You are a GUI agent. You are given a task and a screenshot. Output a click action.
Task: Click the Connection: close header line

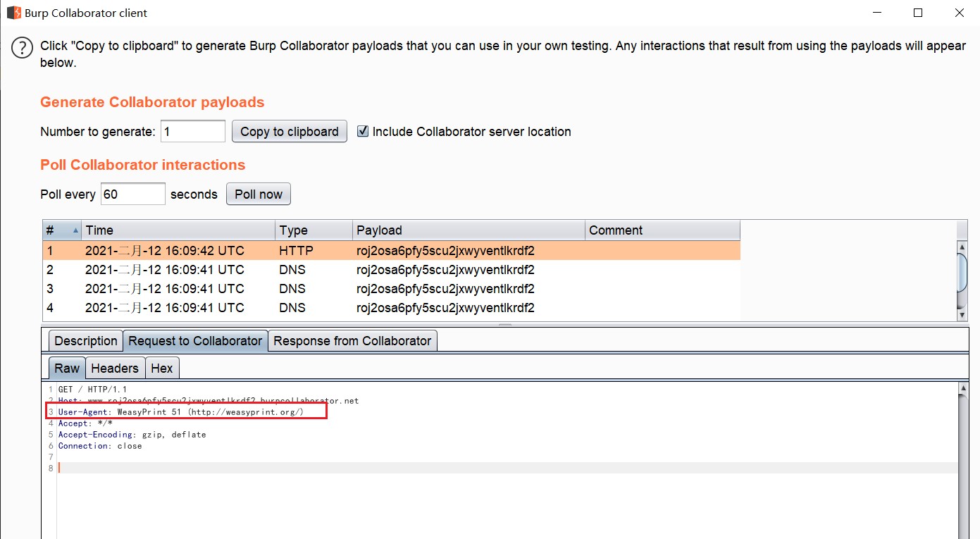100,446
